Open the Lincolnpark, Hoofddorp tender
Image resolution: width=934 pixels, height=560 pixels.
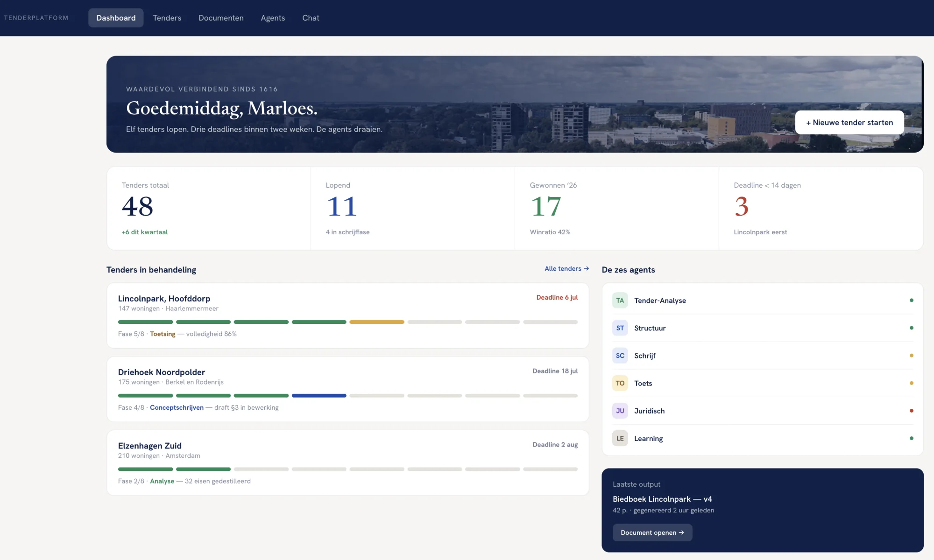[347, 315]
